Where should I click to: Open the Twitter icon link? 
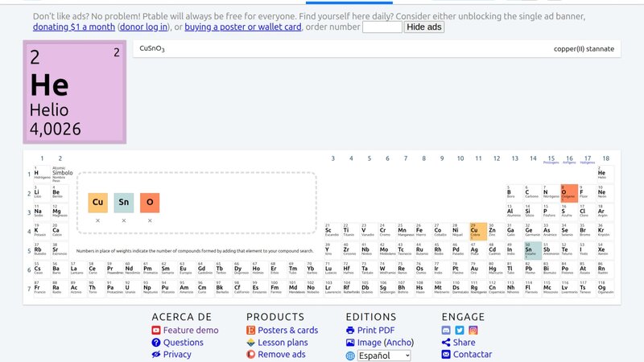460,330
